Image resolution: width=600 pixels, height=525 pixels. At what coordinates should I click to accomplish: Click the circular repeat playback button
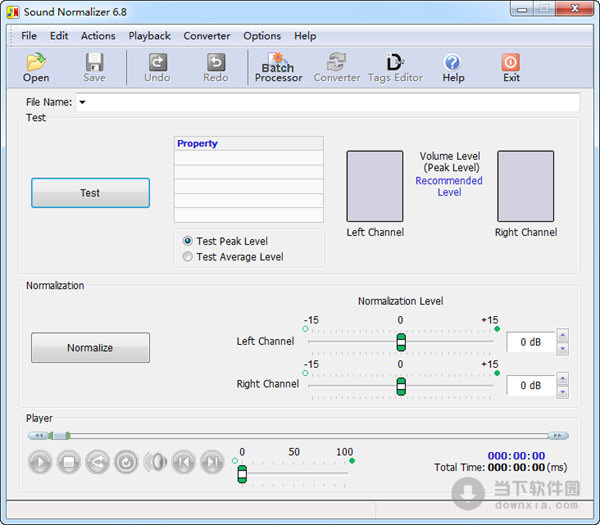(x=126, y=462)
